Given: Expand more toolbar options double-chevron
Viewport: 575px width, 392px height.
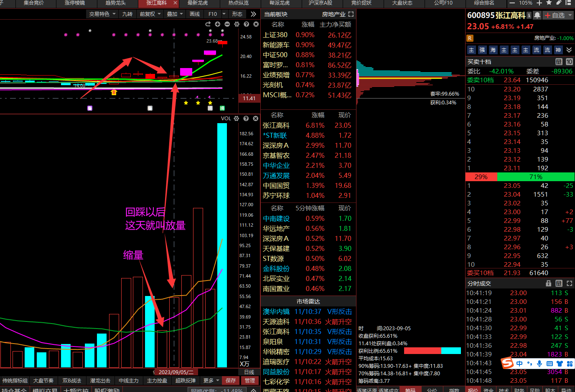Looking at the screenshot, I should tap(253, 14).
